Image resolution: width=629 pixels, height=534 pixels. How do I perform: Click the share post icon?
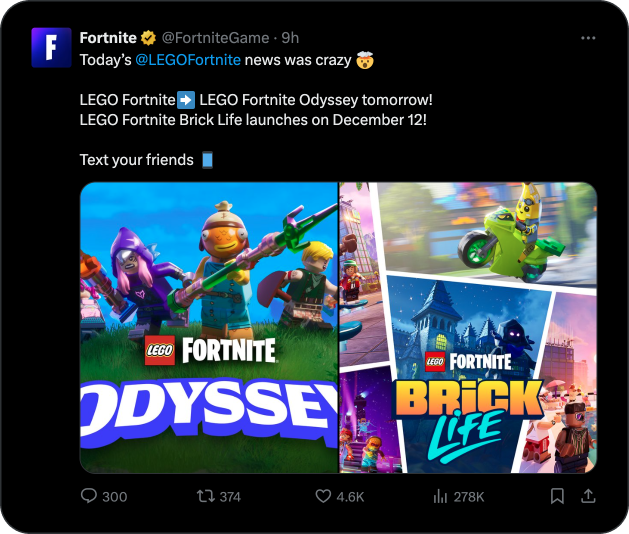[588, 496]
